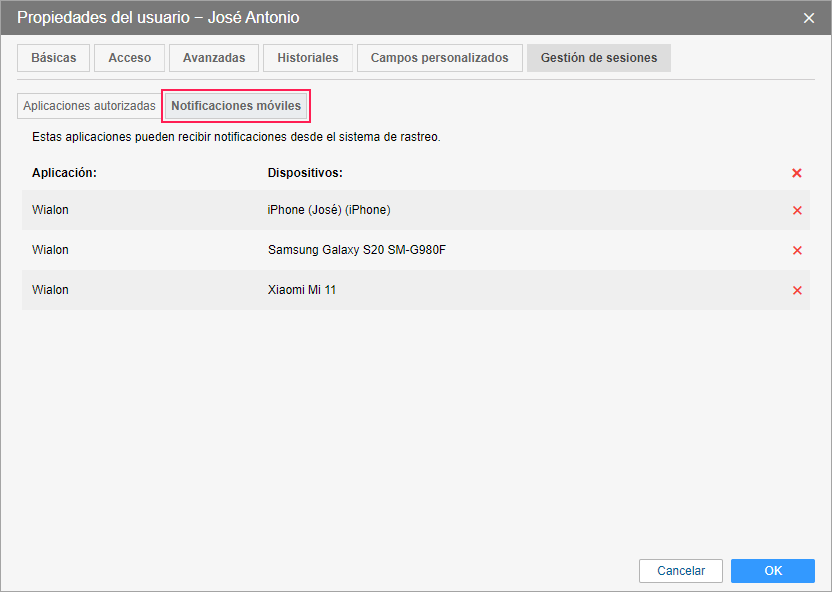Click the Gestión de sesiones tab
Viewport: 832px width, 592px height.
pyautogui.click(x=599, y=58)
